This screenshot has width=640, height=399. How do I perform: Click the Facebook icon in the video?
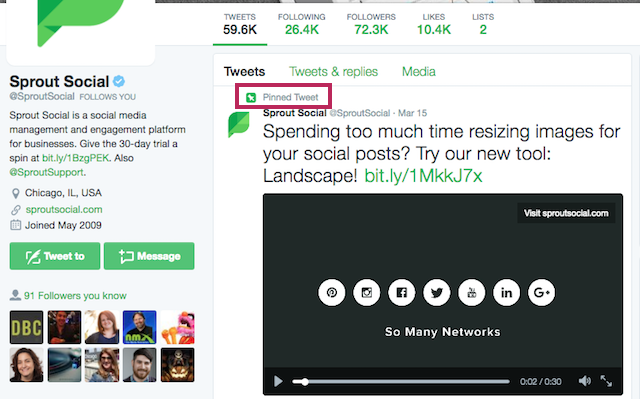pos(402,293)
